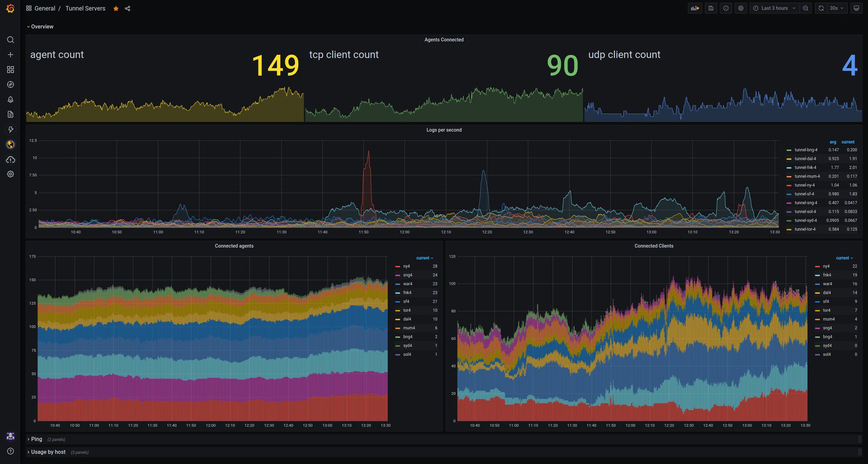The height and width of the screenshot is (464, 868).
Task: Select tunnel-sol-4 in the Logs legend
Action: [805, 212]
